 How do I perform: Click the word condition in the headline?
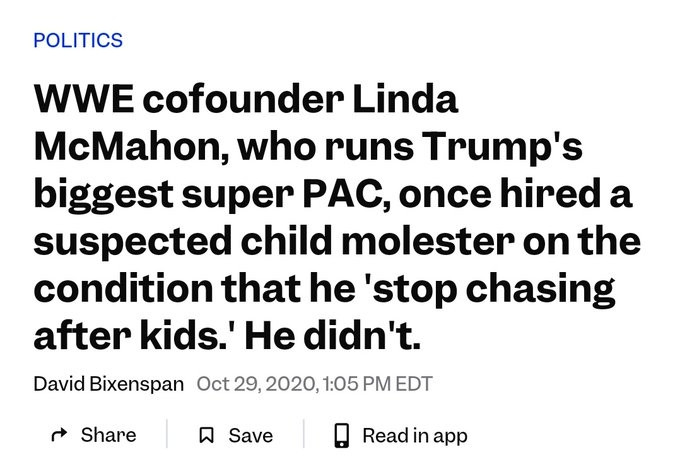(x=124, y=289)
